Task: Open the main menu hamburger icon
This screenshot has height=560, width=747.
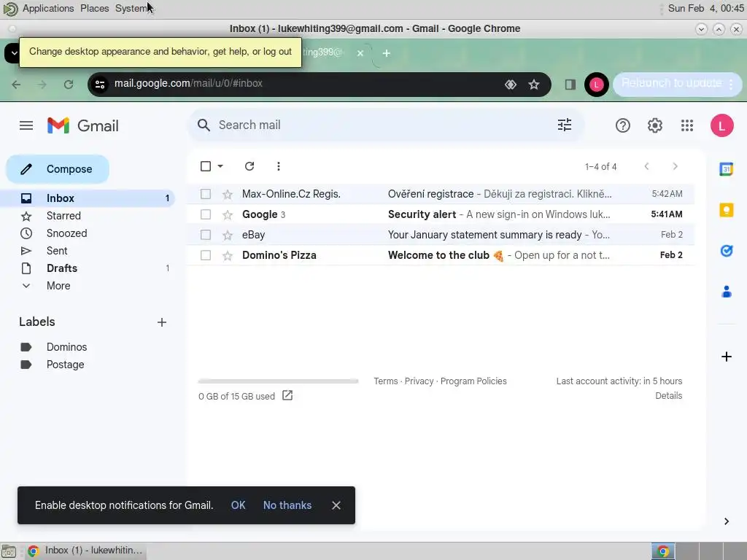Action: [x=26, y=125]
